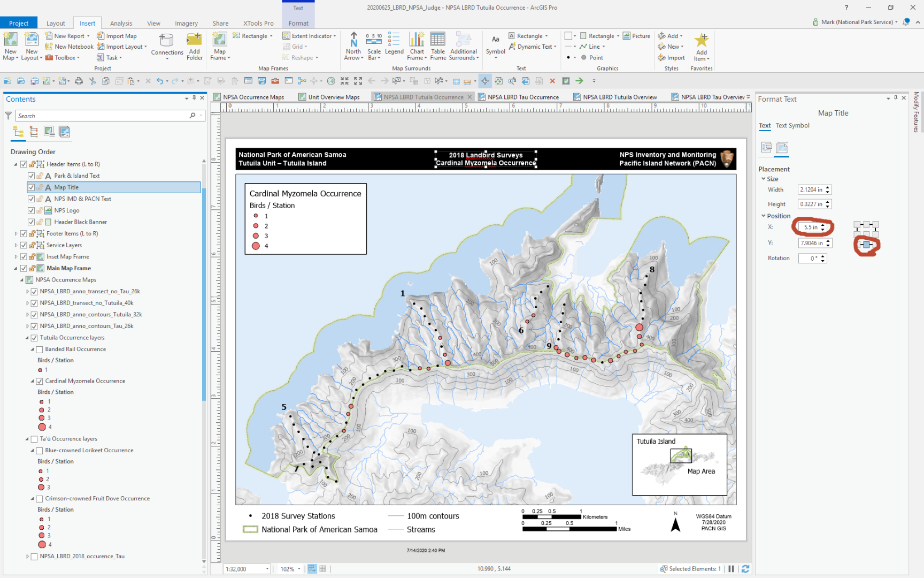Switch to Text Symbol tab

pos(792,126)
